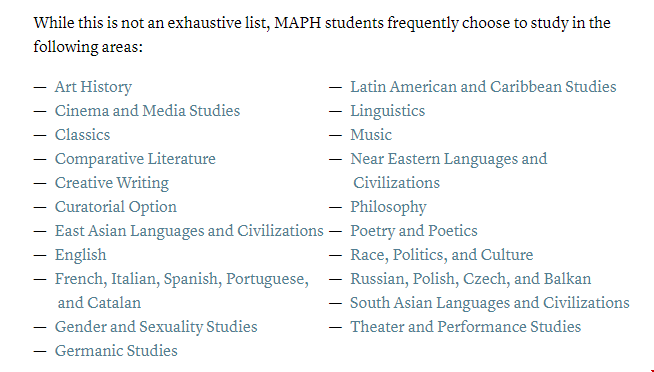Open East Asian Languages and Civilizations
Image resolution: width=654 pixels, height=372 pixels.
tap(189, 231)
